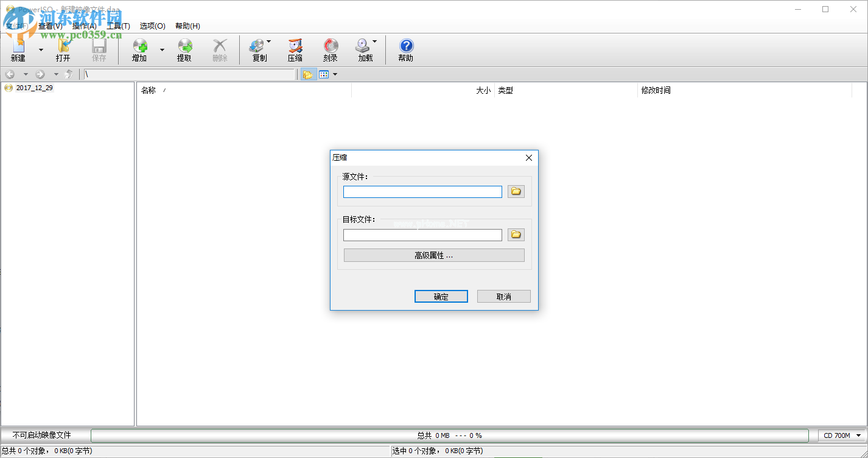Open the 工具(T) menu
This screenshot has width=868, height=458.
pos(118,26)
